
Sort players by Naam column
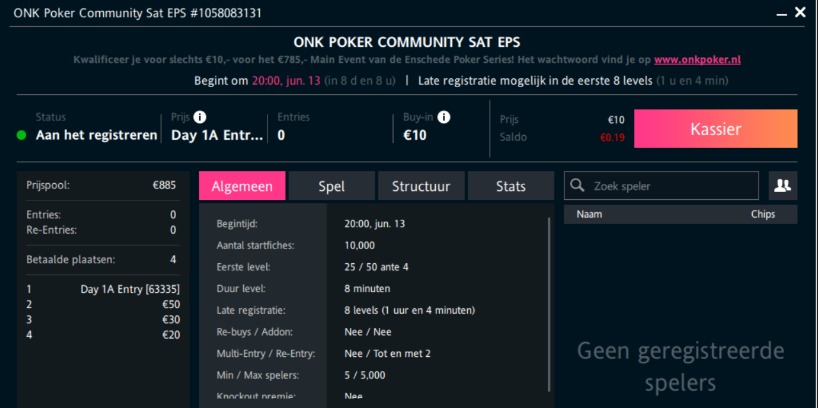590,214
